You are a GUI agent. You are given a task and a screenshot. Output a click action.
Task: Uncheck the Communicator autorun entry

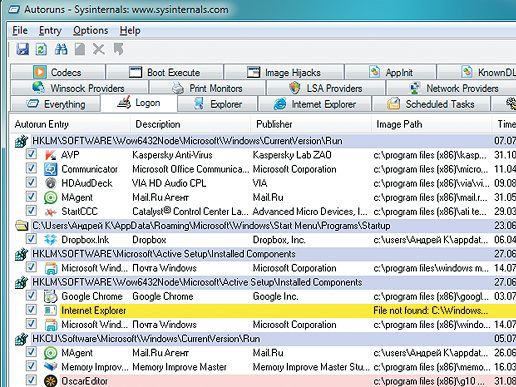(31, 168)
